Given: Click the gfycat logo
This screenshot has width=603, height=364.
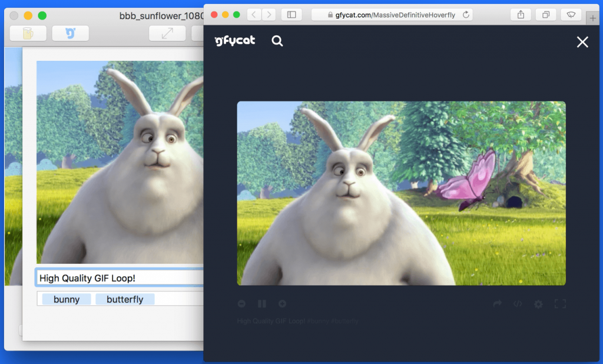Looking at the screenshot, I should point(235,41).
